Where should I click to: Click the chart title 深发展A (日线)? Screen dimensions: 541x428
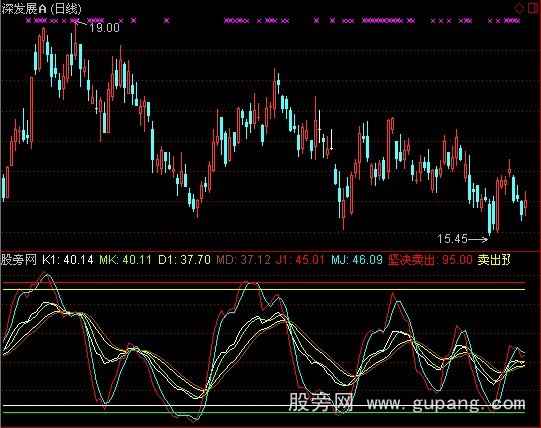(x=41, y=9)
